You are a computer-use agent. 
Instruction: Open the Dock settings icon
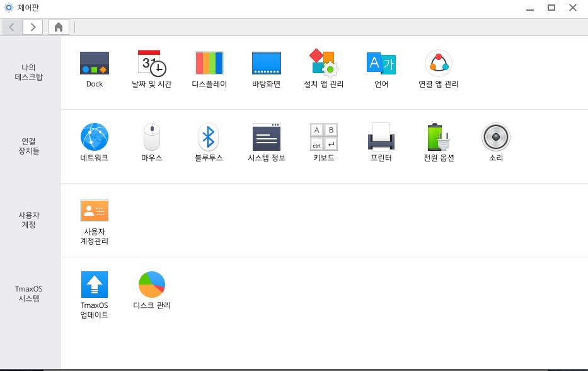95,64
